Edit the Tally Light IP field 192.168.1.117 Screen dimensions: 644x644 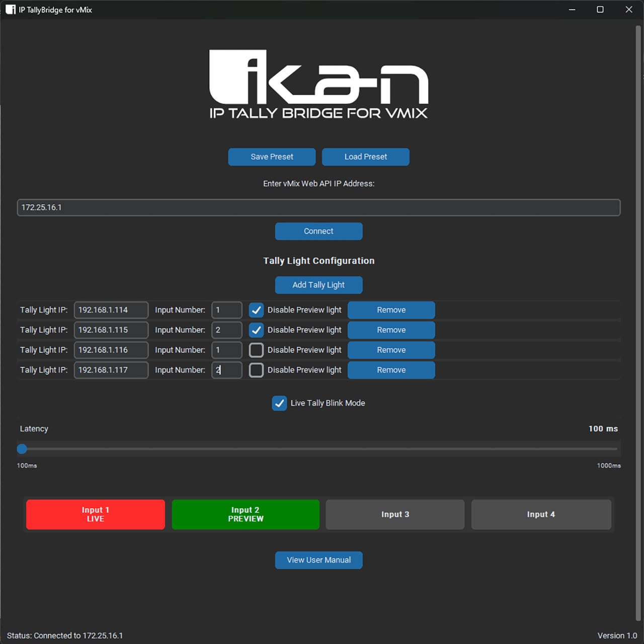(x=111, y=370)
